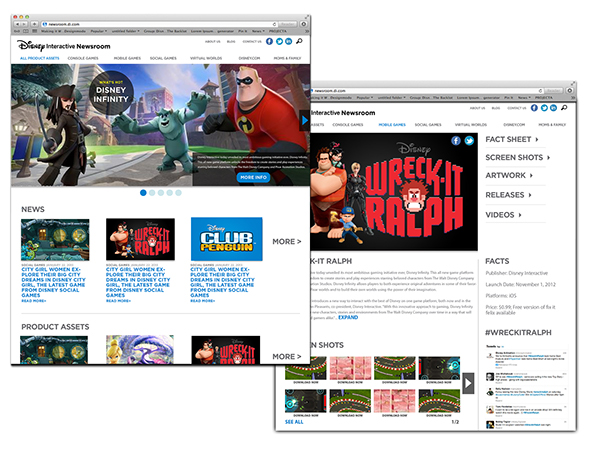
Task: Open the untitled folder dropdown in homepage window
Action: 125,31
